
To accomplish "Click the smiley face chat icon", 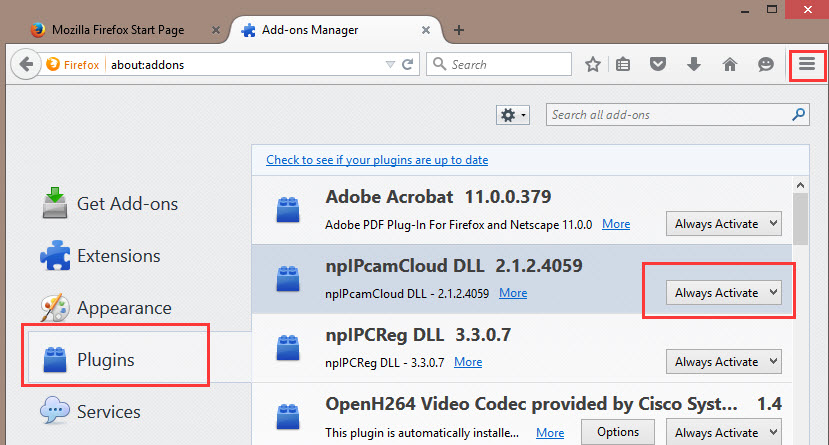I will [x=765, y=65].
